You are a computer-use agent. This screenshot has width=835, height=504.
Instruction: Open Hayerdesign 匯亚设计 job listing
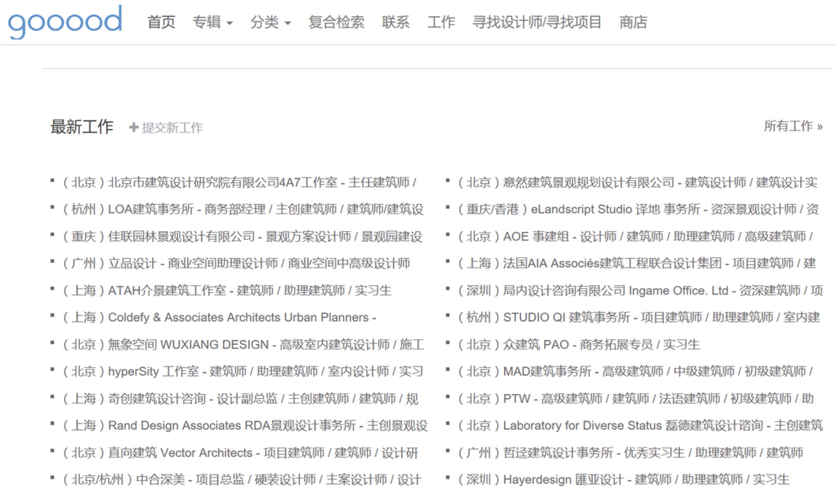pos(623,480)
